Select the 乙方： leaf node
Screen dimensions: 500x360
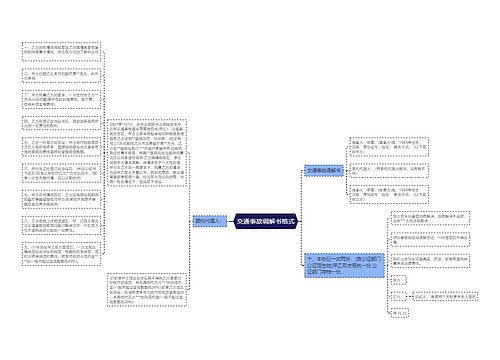398,296
